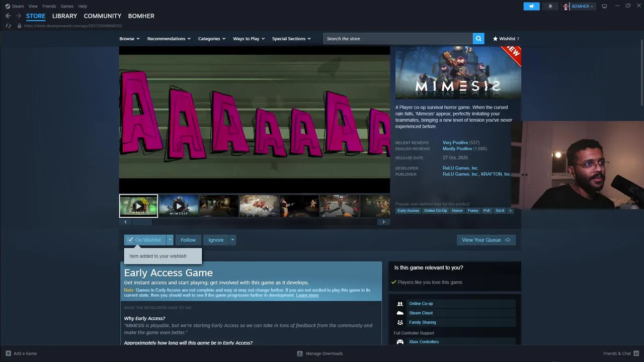Switch to the COMMUNITY tab
This screenshot has width=644, height=362.
click(103, 16)
